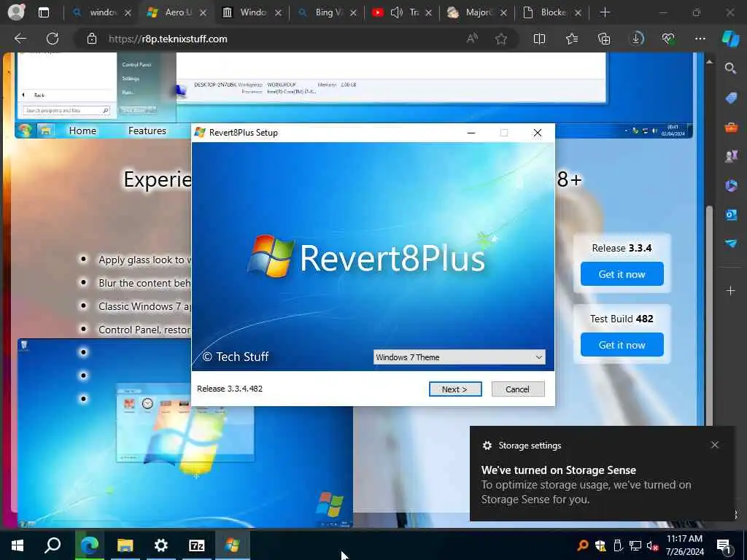The image size is (747, 560).
Task: Add this page to favorites star icon
Action: 500,39
